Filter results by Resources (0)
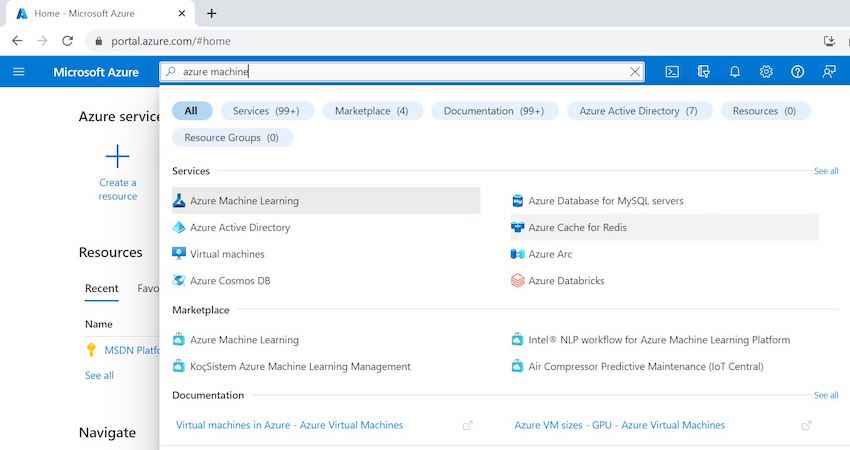This screenshot has height=450, width=850. pos(765,111)
